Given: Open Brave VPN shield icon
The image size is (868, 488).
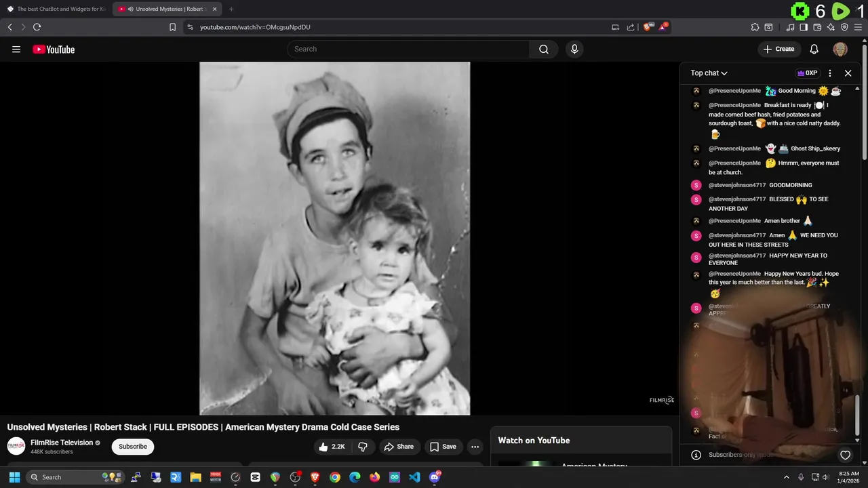Looking at the screenshot, I should tap(844, 27).
